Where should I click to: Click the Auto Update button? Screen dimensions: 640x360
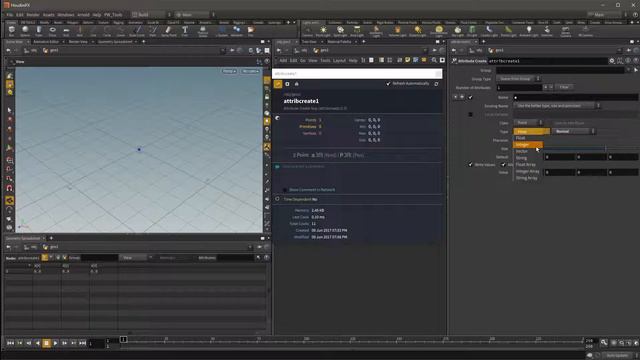tap(617, 356)
